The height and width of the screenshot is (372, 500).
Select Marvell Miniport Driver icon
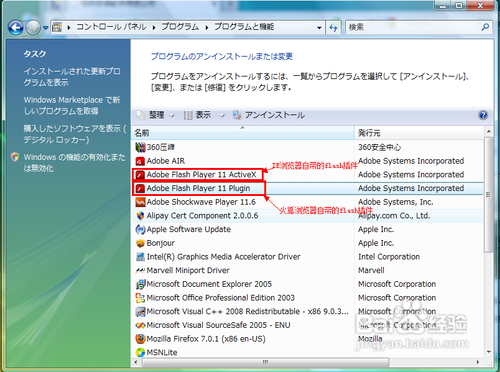click(x=140, y=270)
